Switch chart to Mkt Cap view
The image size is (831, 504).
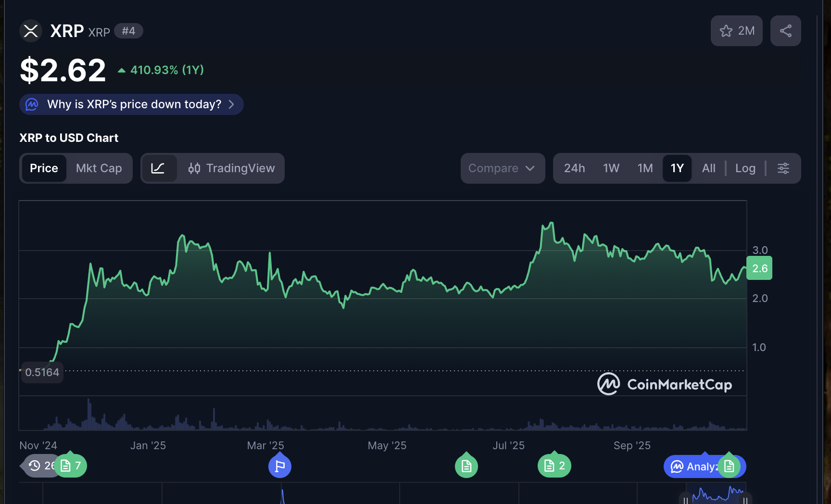[x=99, y=168]
